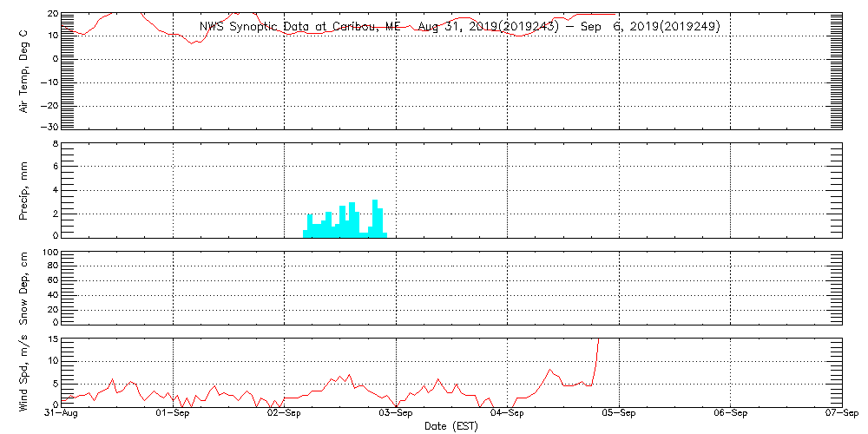Select the 01-Sep date tick label
868x434 pixels.
[174, 416]
